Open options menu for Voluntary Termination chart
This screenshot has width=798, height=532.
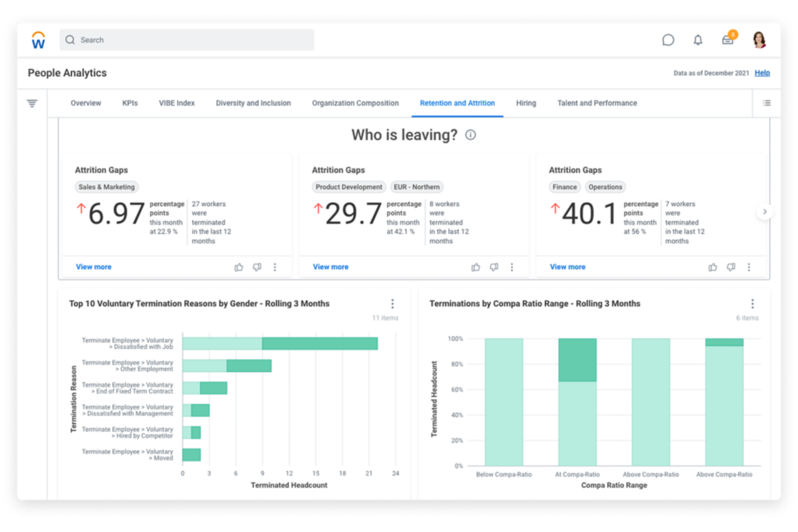point(393,304)
